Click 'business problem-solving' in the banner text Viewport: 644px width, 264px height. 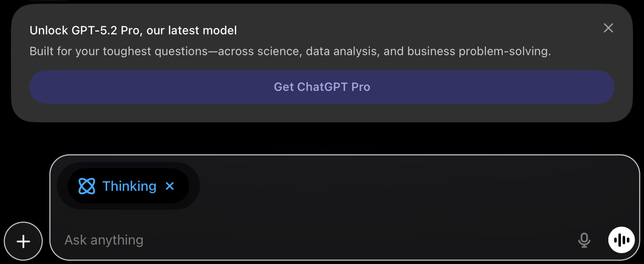[x=479, y=52]
